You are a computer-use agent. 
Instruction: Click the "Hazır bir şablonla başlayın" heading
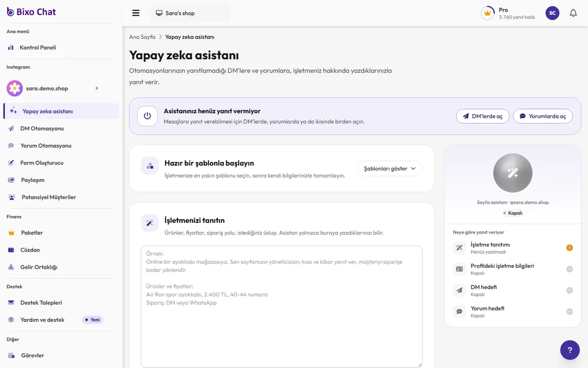pos(209,163)
